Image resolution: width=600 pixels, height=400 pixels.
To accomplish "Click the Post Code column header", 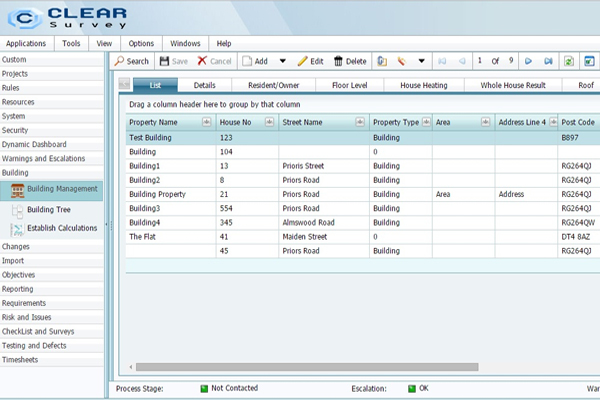I will pos(579,122).
